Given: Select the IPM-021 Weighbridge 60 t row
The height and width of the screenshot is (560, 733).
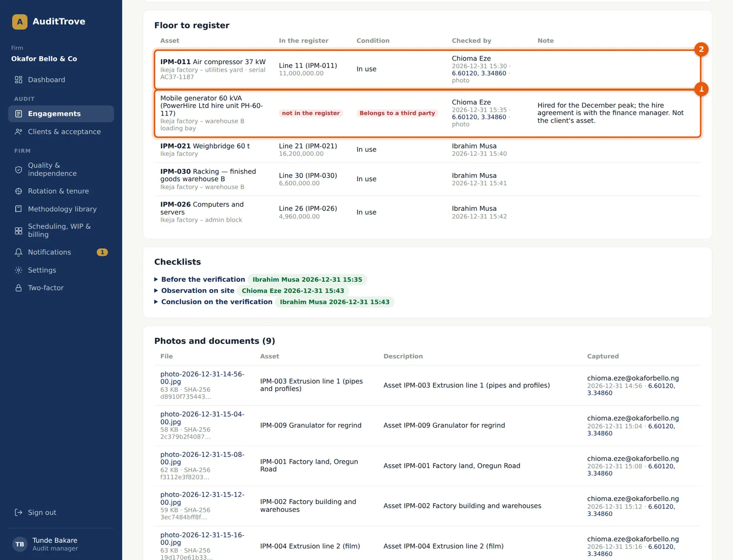Looking at the screenshot, I should [x=427, y=150].
